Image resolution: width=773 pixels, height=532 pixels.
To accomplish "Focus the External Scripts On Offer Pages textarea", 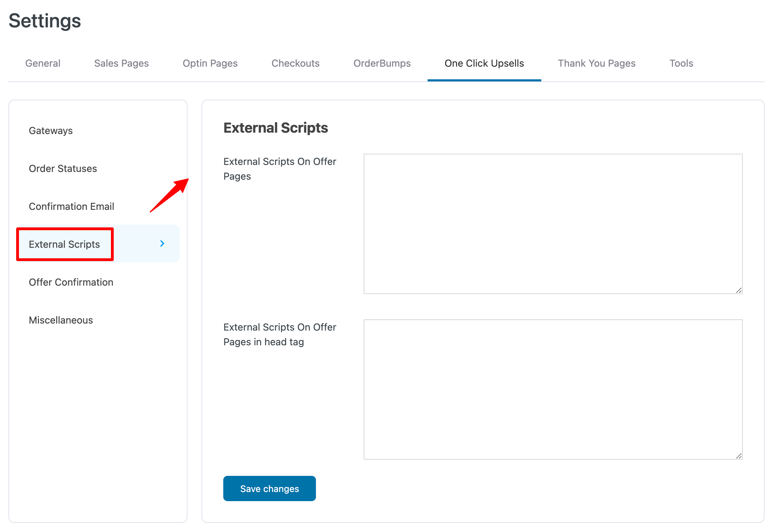I will (553, 224).
